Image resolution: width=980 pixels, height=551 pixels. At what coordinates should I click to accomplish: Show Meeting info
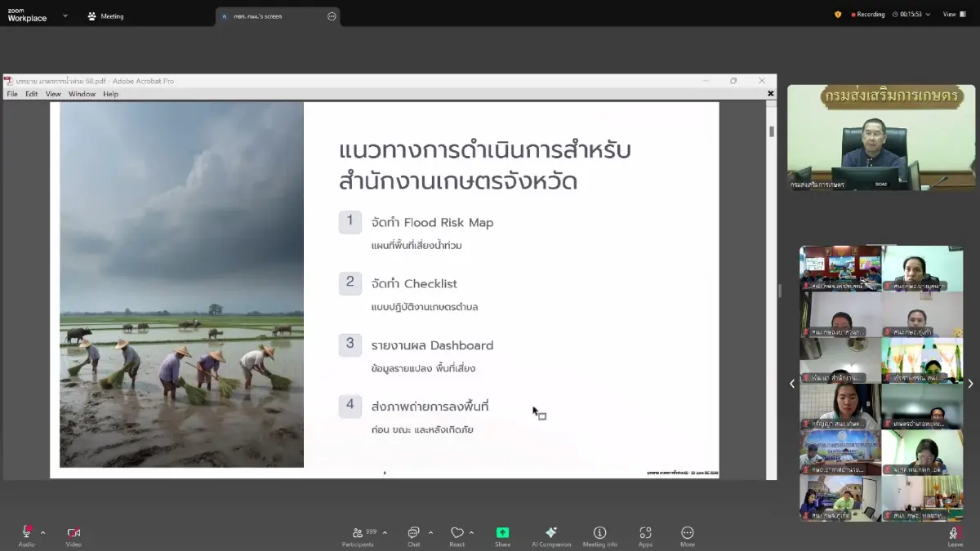point(600,531)
